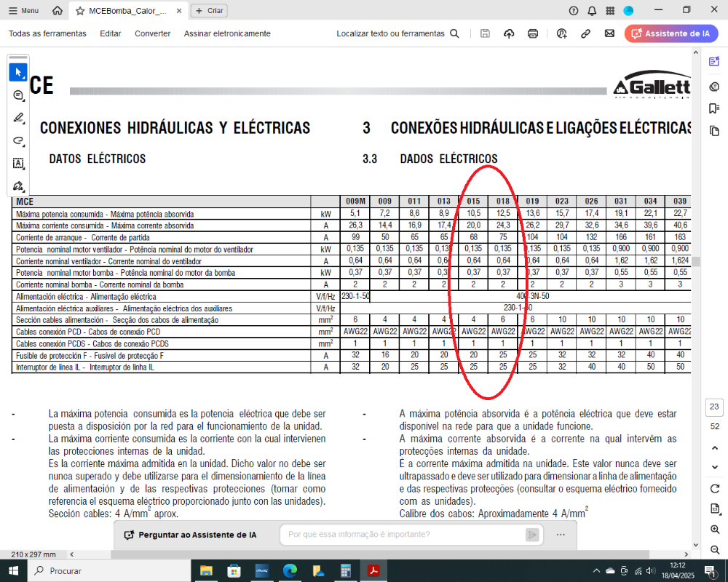Open the fill and sign pen tool
The image size is (728, 582).
[18, 186]
